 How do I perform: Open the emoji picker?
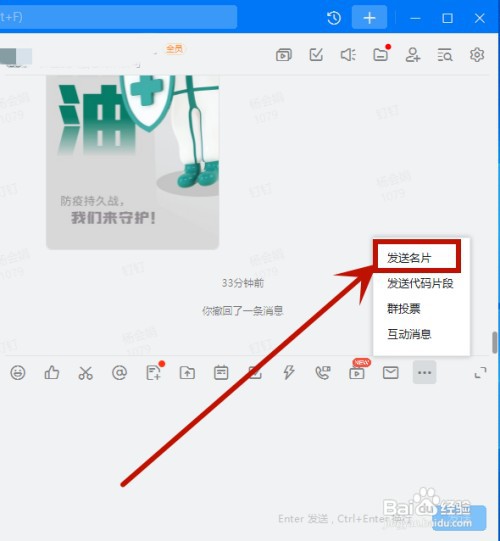[18, 373]
